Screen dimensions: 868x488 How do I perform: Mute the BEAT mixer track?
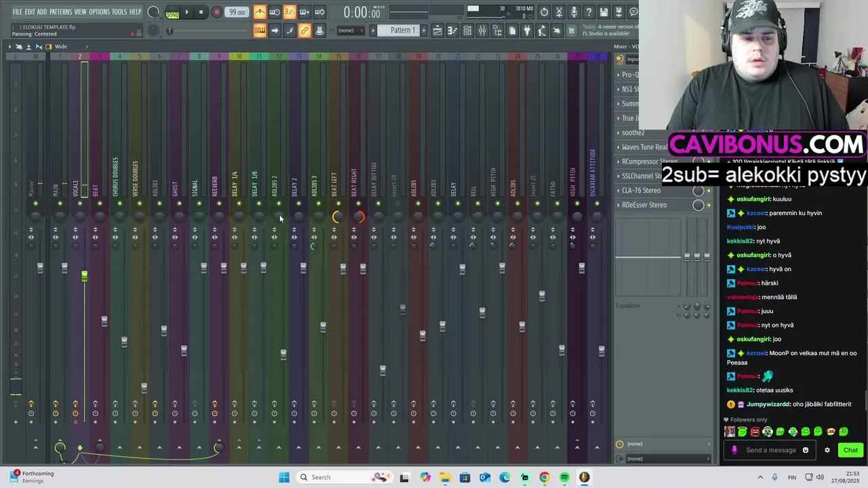(x=100, y=203)
